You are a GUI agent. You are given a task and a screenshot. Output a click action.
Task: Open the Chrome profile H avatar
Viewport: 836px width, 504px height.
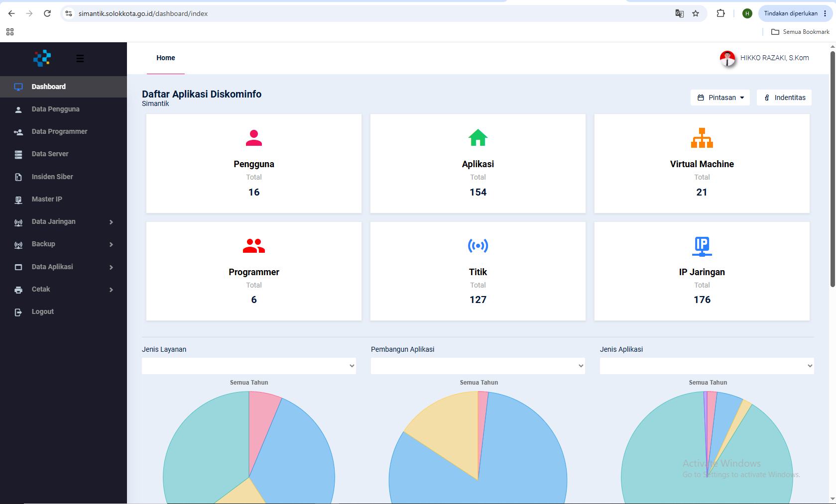coord(747,13)
